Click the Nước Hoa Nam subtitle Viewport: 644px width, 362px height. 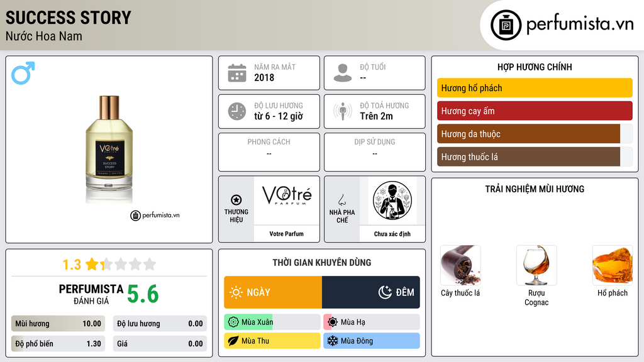(x=43, y=36)
